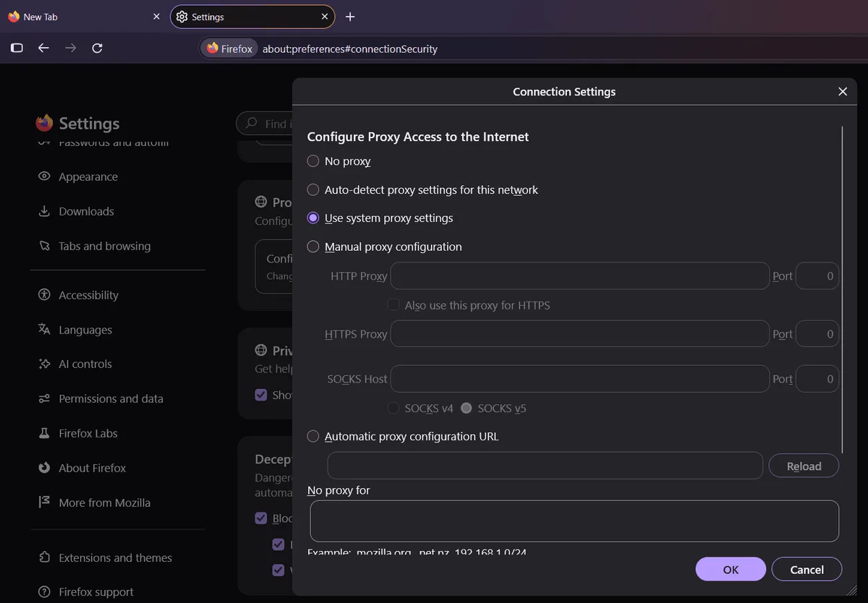Screen dimensions: 868x603
Task: Click the No proxy for text area
Action: point(574,521)
